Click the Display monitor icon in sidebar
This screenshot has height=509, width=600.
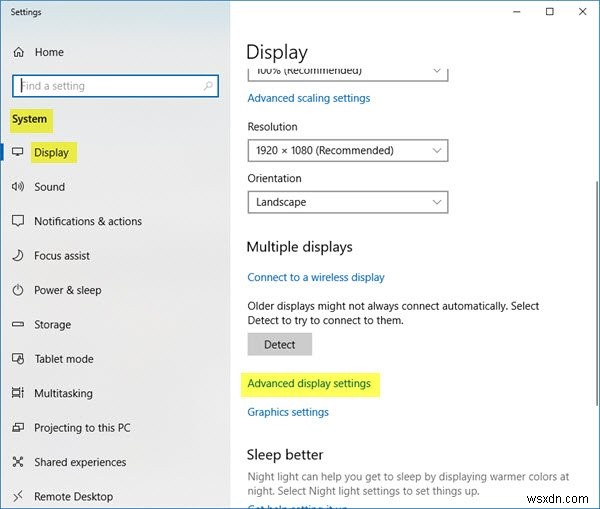(x=18, y=152)
